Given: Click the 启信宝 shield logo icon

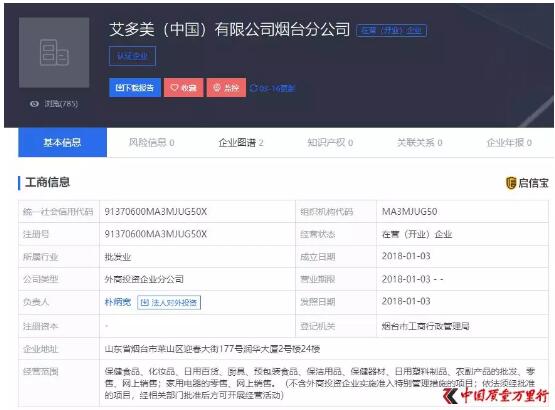Looking at the screenshot, I should (511, 183).
